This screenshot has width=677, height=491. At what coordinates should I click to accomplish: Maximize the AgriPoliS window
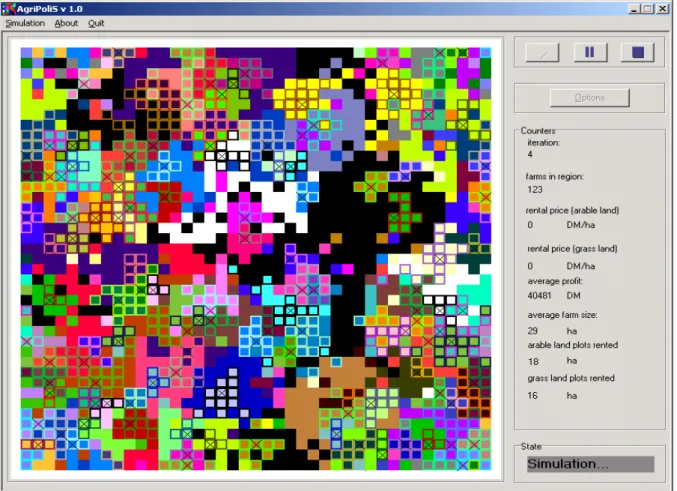[x=648, y=9]
